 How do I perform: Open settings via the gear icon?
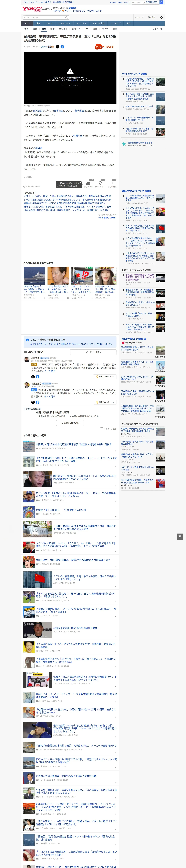[x=161, y=18]
